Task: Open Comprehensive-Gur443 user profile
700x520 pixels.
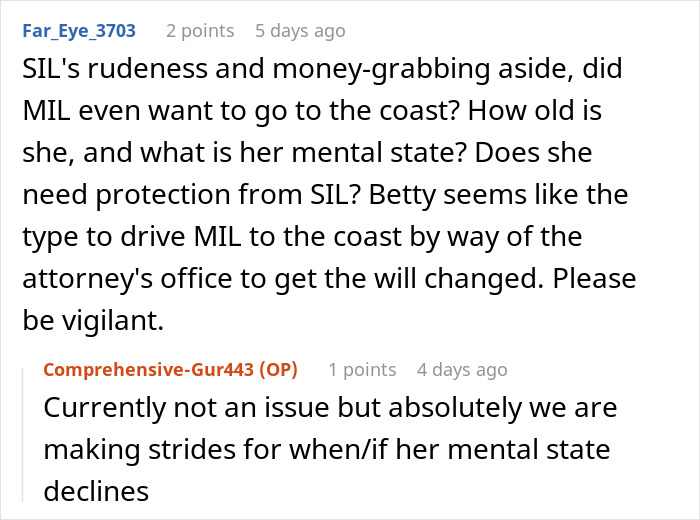Action: click(148, 370)
